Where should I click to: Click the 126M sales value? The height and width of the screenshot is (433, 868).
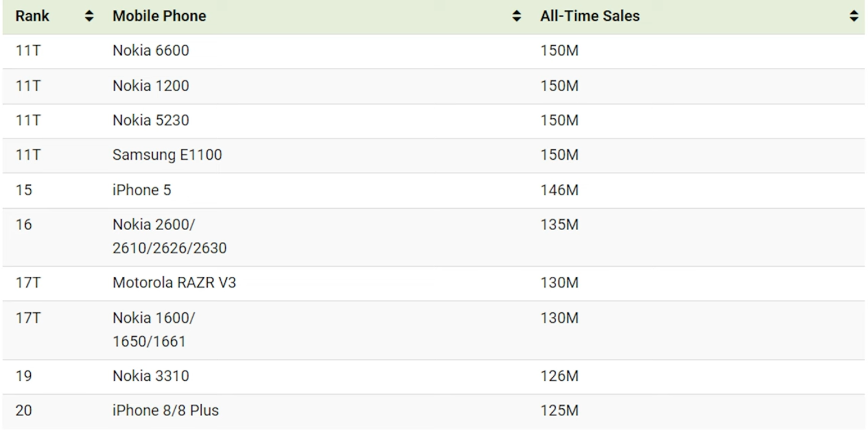click(559, 376)
